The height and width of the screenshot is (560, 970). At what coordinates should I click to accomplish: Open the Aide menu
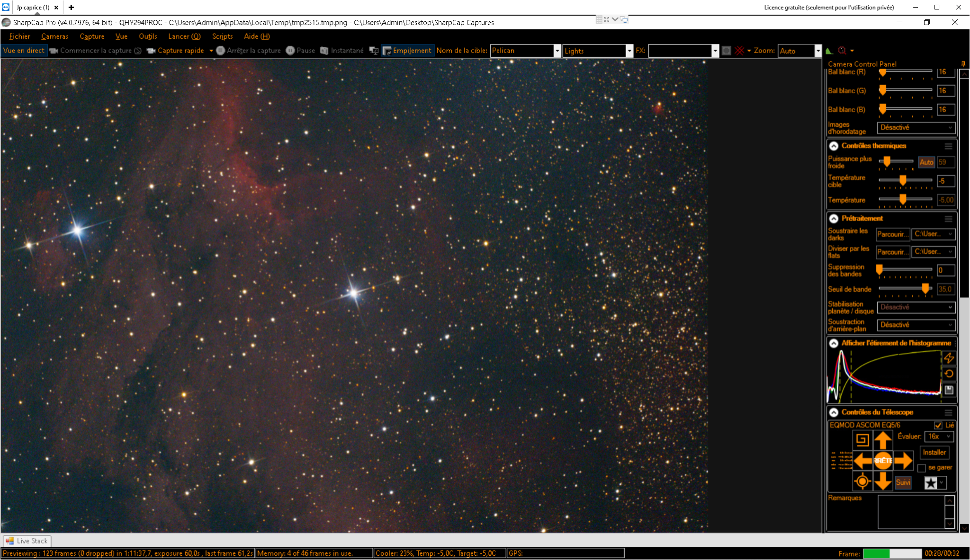[257, 36]
